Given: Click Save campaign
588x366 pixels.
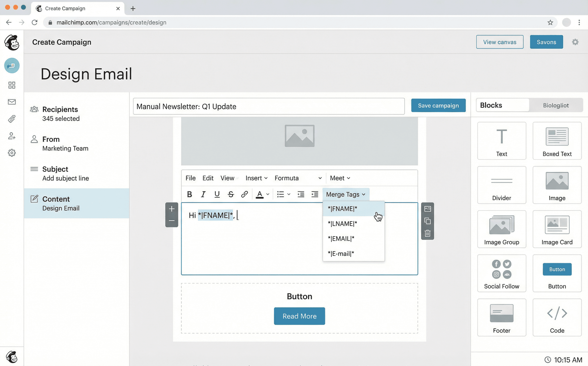Looking at the screenshot, I should coord(438,105).
